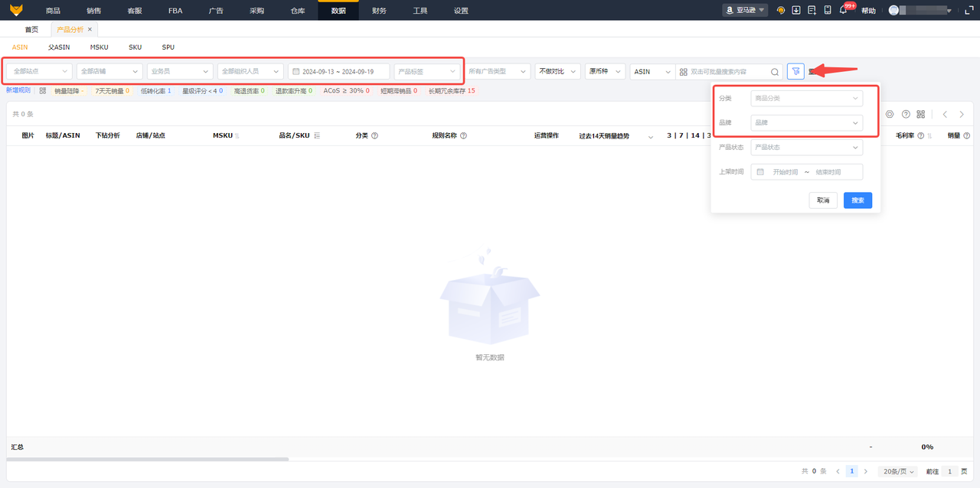Click the batch search grid icon in search box
This screenshot has height=488, width=980.
683,71
